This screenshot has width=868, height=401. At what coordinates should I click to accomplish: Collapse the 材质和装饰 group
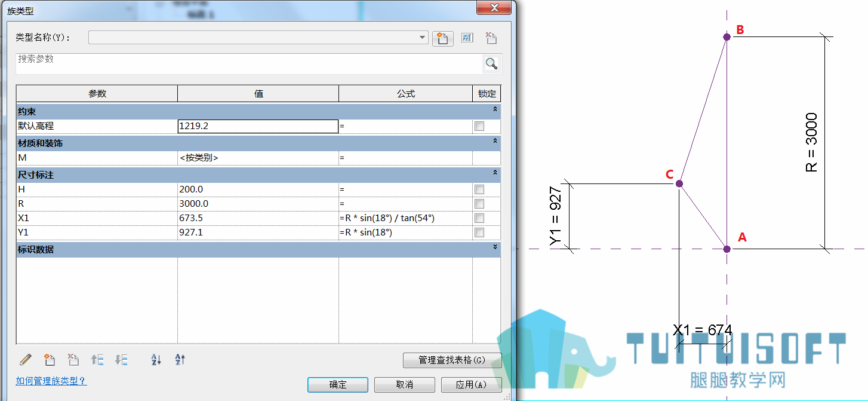point(494,142)
